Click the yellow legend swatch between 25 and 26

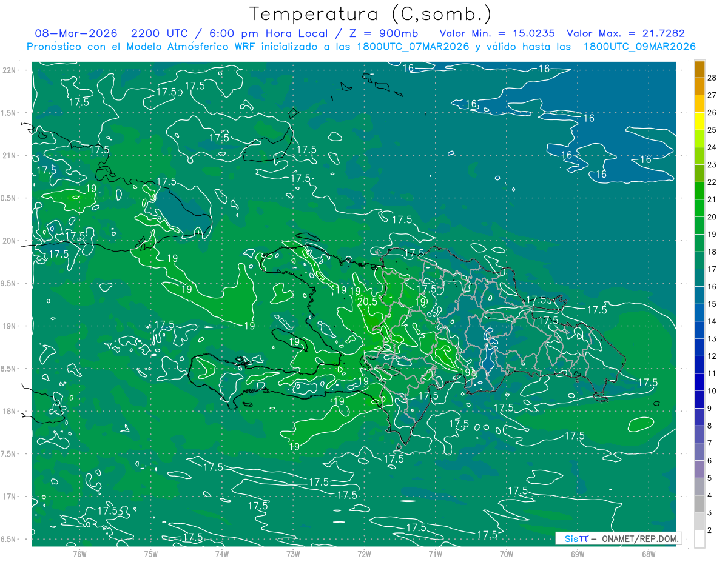pyautogui.click(x=699, y=121)
